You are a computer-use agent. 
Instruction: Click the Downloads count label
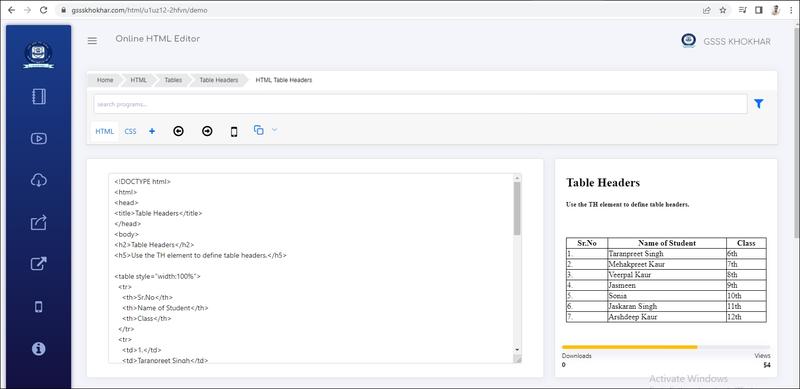click(x=577, y=356)
